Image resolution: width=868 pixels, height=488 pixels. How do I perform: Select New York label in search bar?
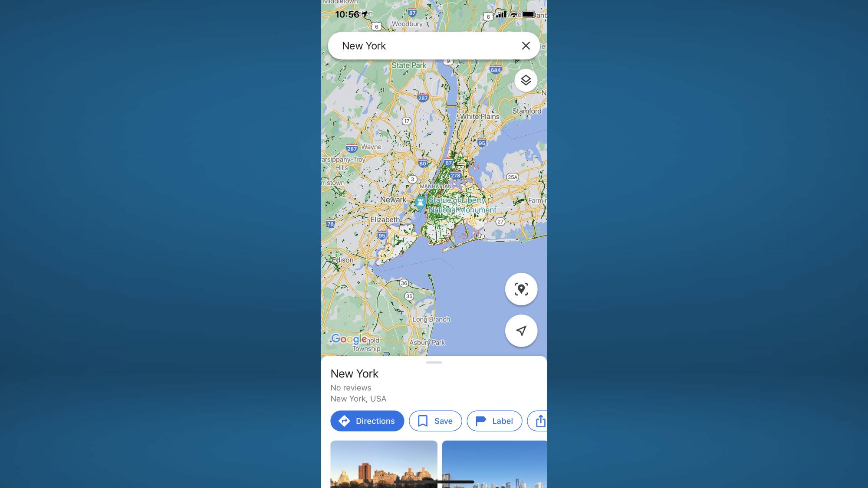[364, 45]
